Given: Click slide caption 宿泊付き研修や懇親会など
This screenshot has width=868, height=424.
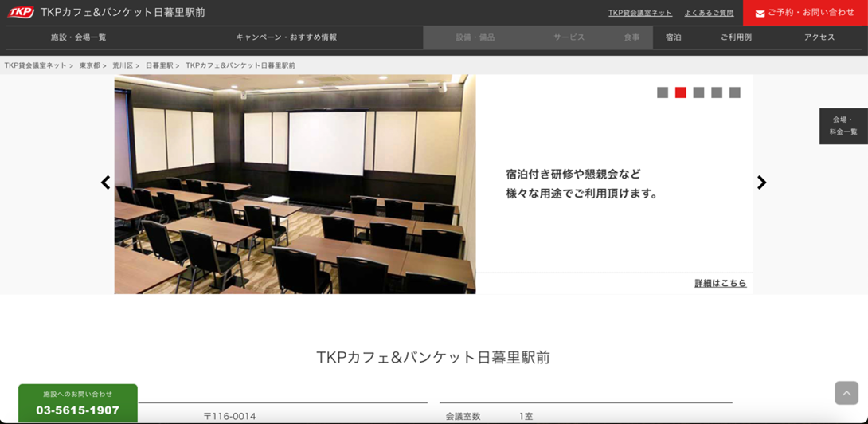Looking at the screenshot, I should coord(573,174).
